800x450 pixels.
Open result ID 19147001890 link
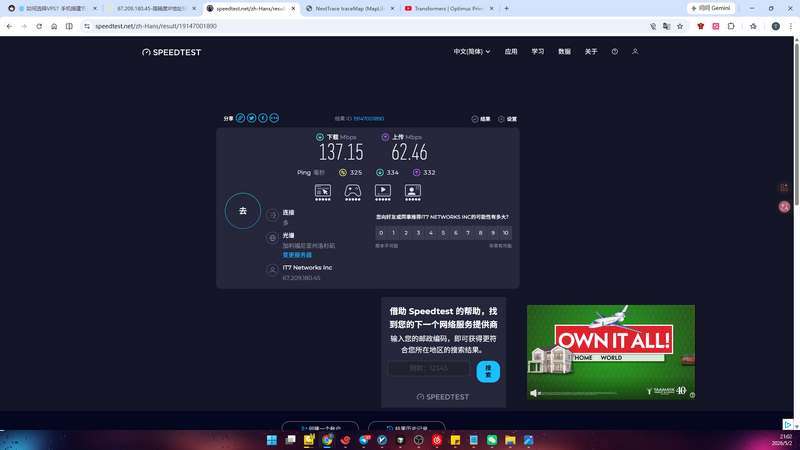tap(368, 119)
